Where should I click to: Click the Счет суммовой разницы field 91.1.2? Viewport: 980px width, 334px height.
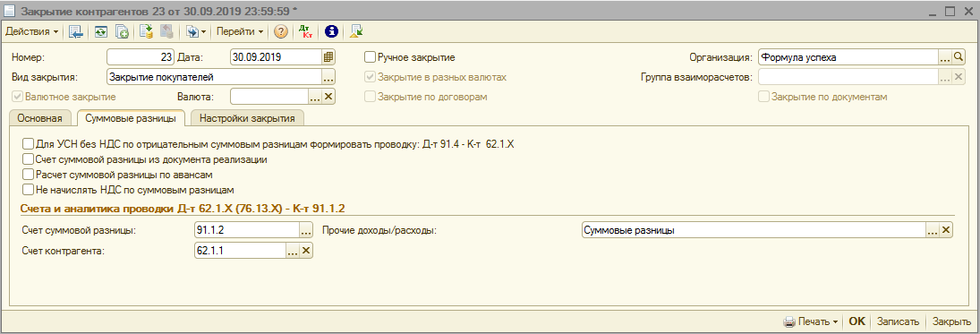tap(247, 230)
